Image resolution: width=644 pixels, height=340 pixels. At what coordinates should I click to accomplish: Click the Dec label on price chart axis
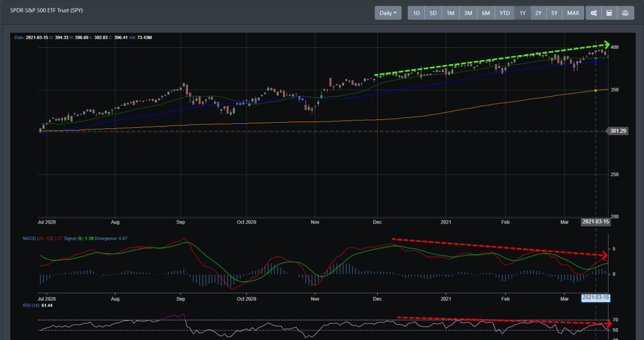377,222
